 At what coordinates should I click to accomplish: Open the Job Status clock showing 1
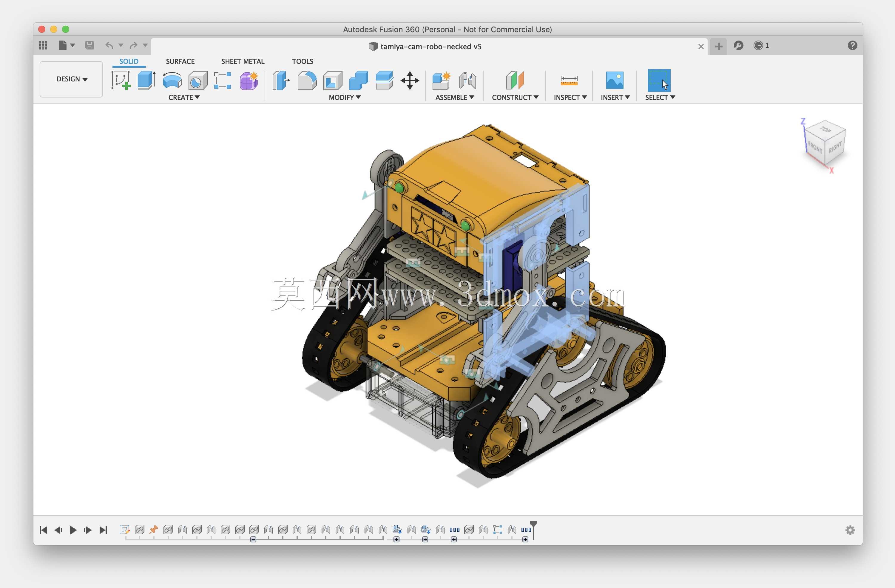click(761, 46)
